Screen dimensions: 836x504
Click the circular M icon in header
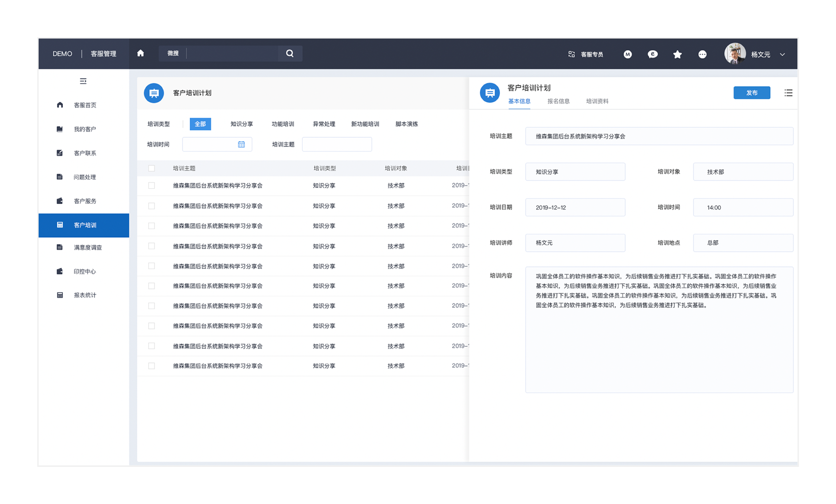point(628,54)
